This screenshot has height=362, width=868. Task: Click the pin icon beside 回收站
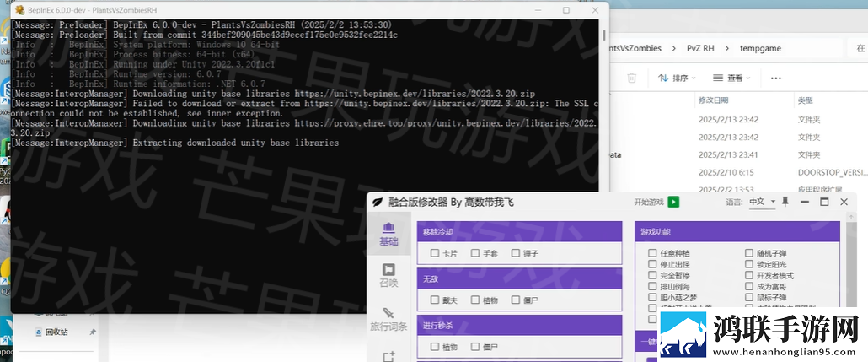[93, 332]
